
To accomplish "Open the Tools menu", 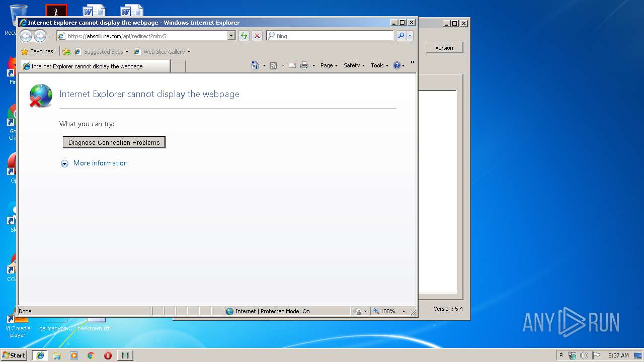I will tap(380, 65).
